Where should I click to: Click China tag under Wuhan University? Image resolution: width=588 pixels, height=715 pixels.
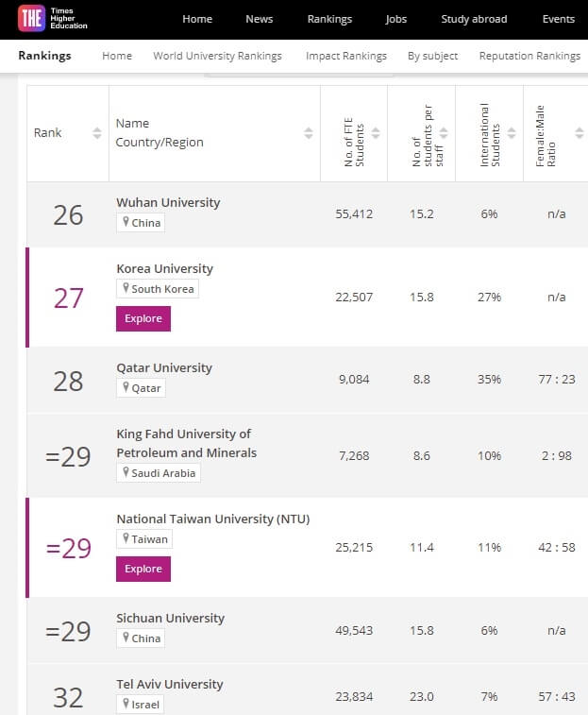141,223
